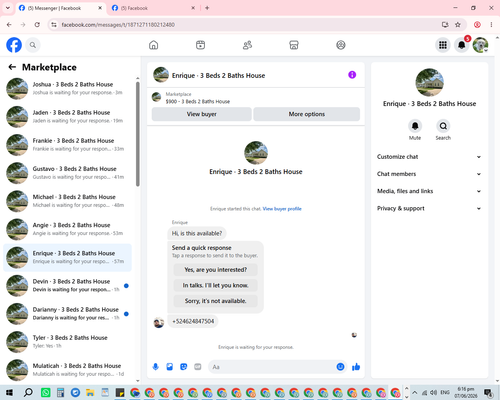The image size is (500, 400).
Task: Click the More options button
Action: 307,114
